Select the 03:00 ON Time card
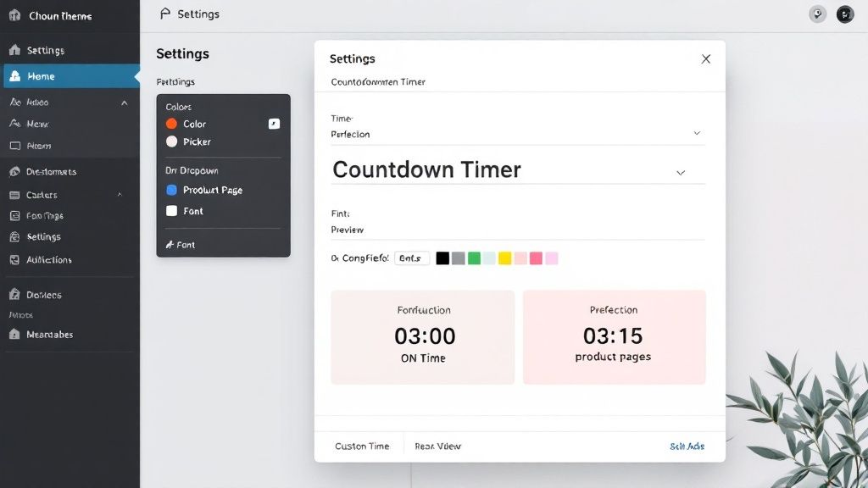The height and width of the screenshot is (488, 868). click(x=423, y=337)
